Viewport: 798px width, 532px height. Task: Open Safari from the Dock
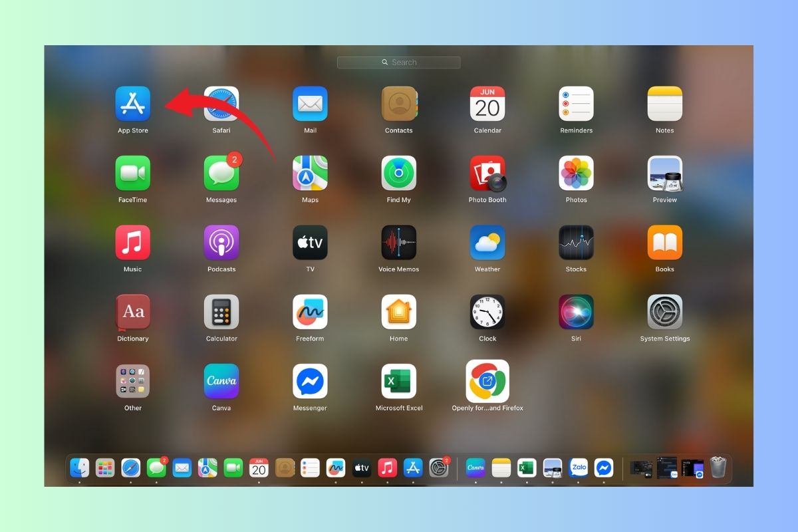click(x=131, y=467)
